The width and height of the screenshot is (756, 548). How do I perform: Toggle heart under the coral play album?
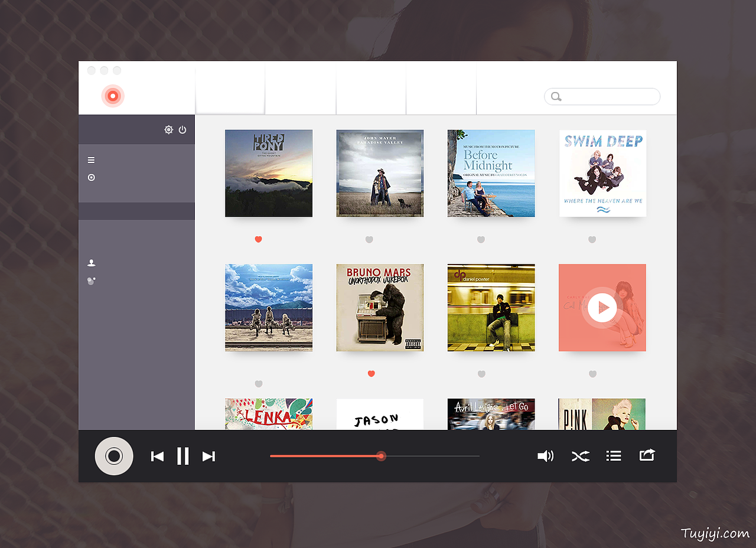tap(592, 374)
